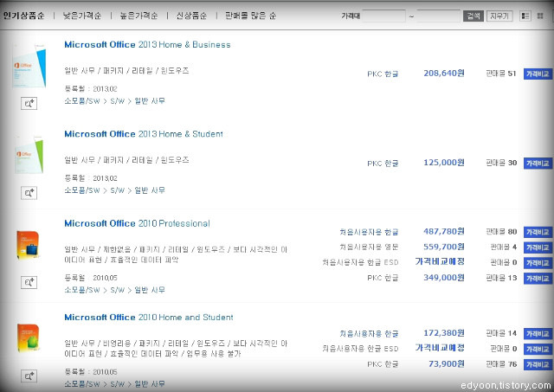Open Office 2010 Home and Student product thumbnail
Screen dimensions: 554x392
coord(29,338)
